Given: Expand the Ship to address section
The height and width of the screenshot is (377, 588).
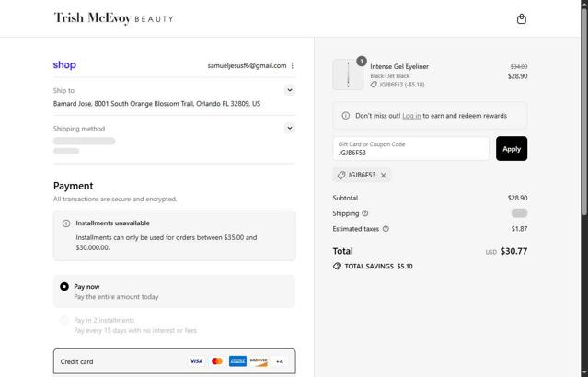Looking at the screenshot, I should click(290, 90).
